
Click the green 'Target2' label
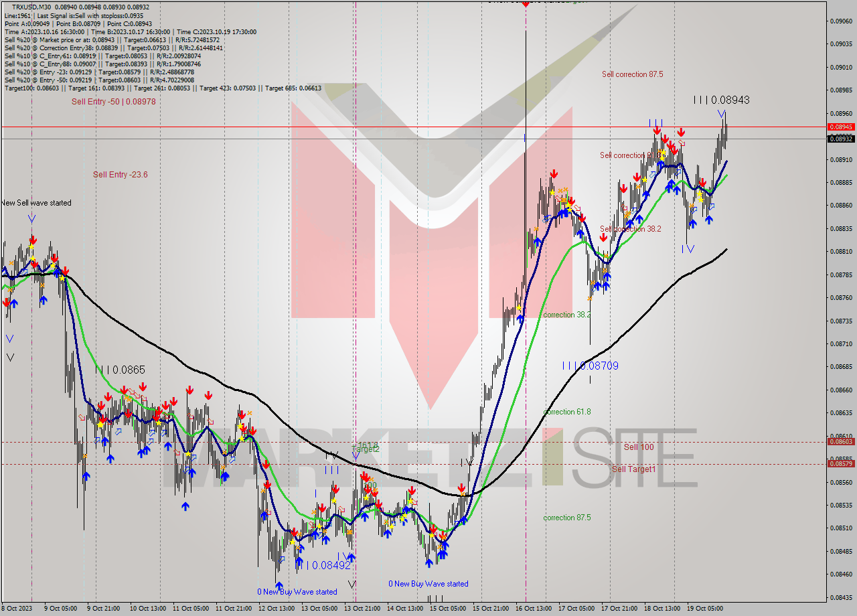tap(366, 449)
